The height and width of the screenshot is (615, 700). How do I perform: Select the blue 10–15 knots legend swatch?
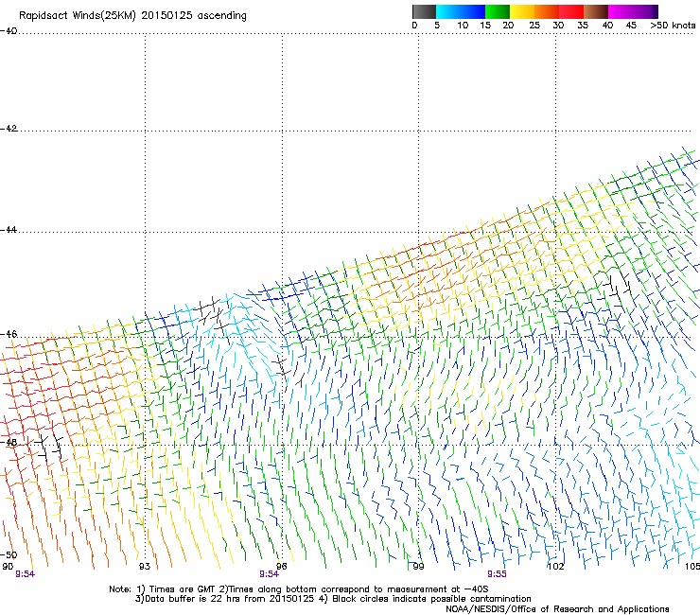click(473, 11)
